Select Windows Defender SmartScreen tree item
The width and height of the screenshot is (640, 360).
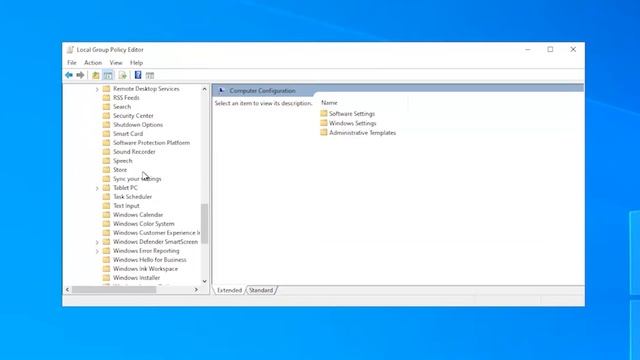tap(156, 242)
